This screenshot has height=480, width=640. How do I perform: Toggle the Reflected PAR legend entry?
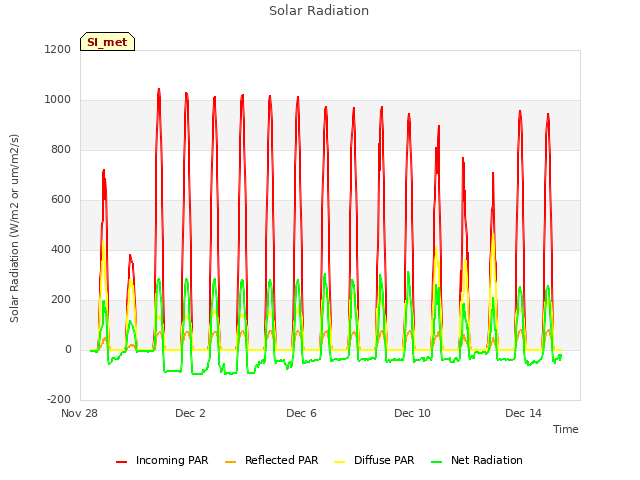[271, 460]
